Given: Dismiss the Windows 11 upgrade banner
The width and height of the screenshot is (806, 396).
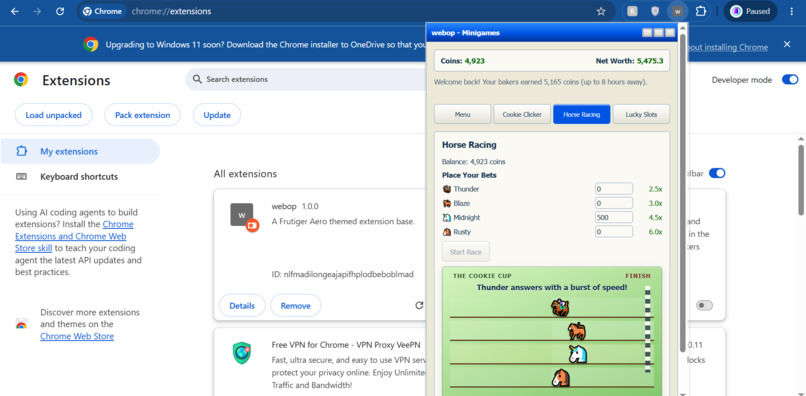Looking at the screenshot, I should click(x=787, y=44).
